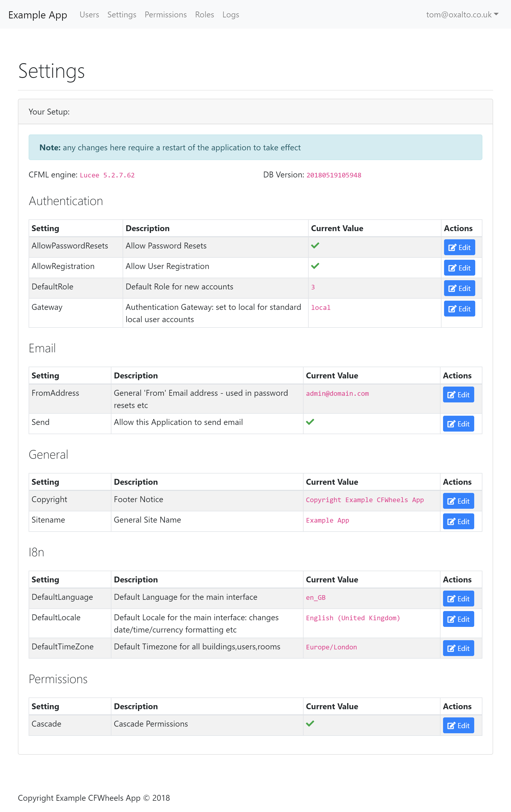
Task: Click the edit icon for the Gateway setting
Action: [x=452, y=309]
